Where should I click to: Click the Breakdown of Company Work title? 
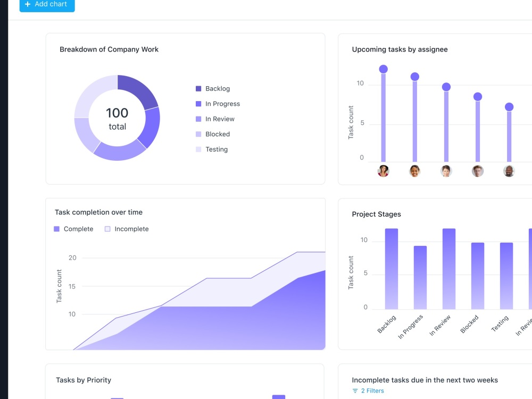tap(109, 49)
